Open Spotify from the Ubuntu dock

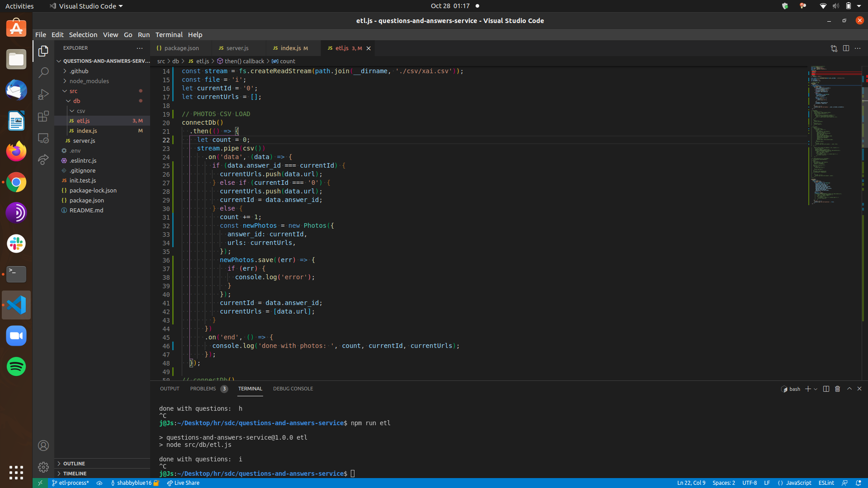(16, 366)
